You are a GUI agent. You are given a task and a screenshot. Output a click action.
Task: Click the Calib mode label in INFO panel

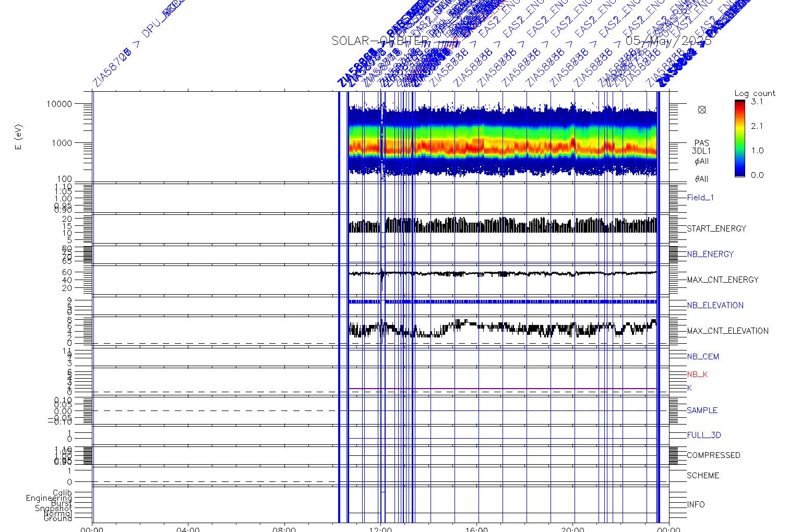point(62,492)
